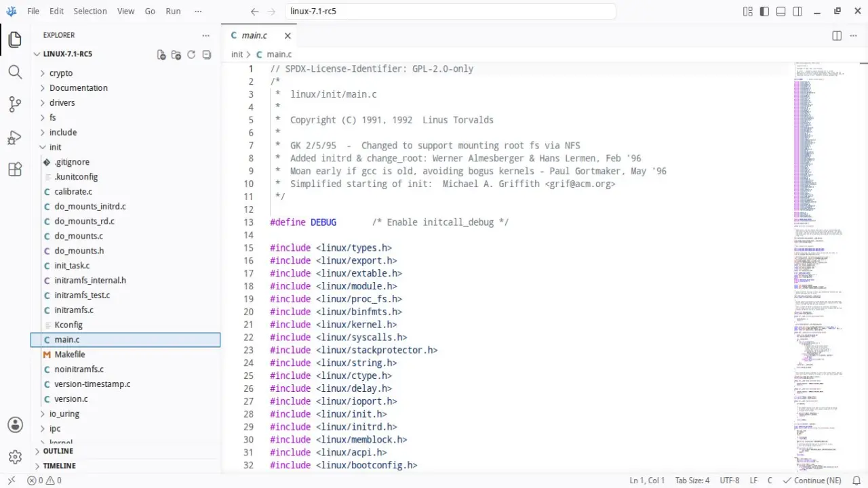Screen dimensions: 868x488
Task: Open Explorer views and more actions
Action: (206, 35)
